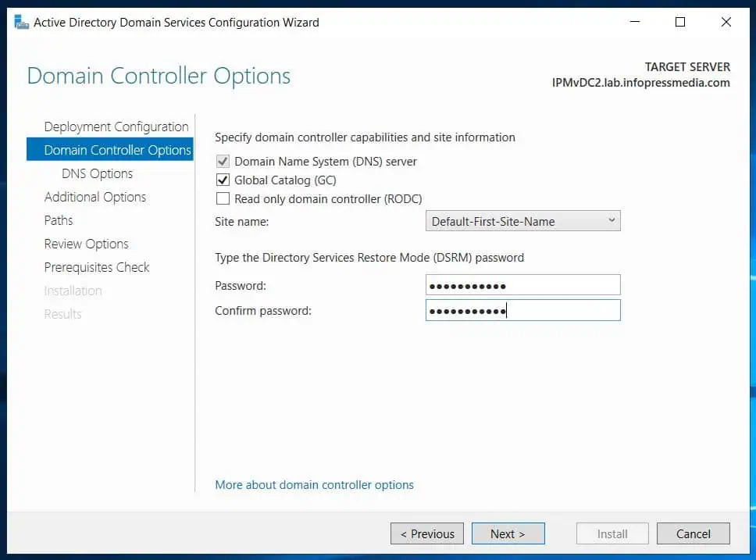Screen dimensions: 756x560
Task: Open the Prerequisites Check step
Action: coord(97,267)
